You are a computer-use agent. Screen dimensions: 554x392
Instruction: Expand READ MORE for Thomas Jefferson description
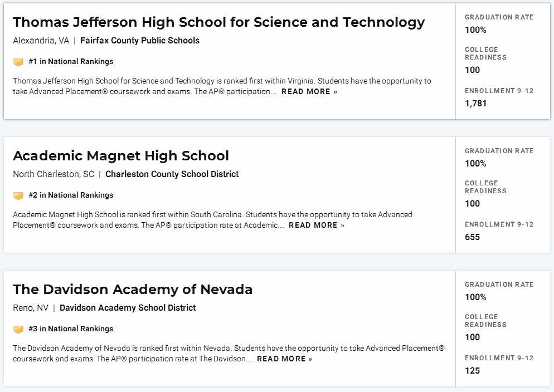309,92
